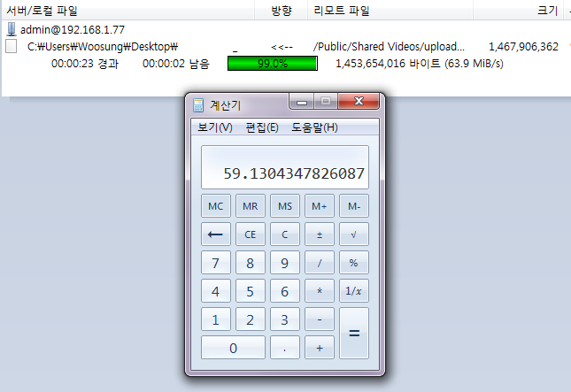Click the backspace arrow key on calculator

point(216,235)
